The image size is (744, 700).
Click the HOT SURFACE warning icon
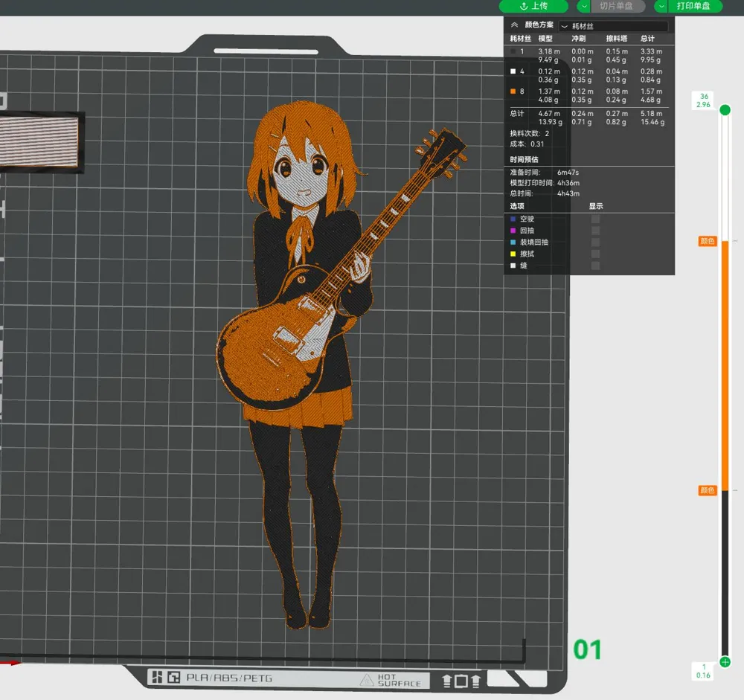point(367,680)
